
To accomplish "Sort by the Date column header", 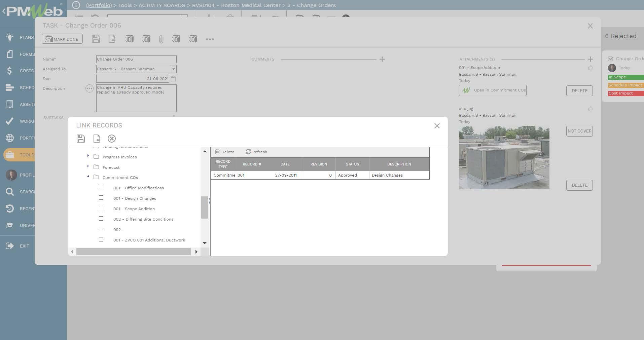I will click(x=285, y=164).
